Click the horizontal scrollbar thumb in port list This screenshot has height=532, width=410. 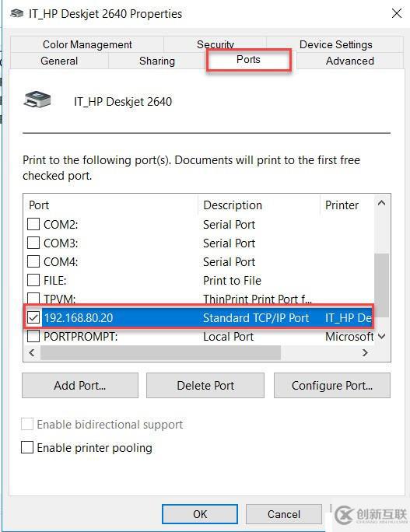[x=160, y=352]
